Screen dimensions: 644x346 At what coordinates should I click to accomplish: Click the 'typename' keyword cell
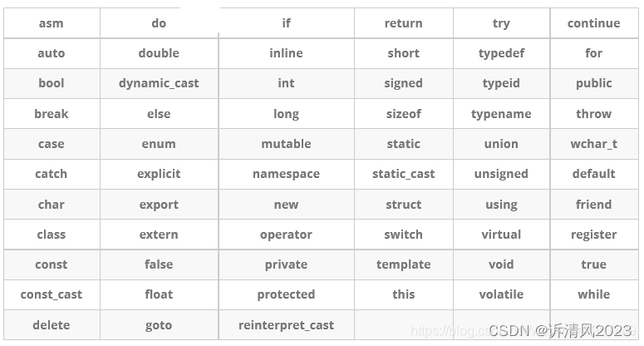click(x=501, y=114)
